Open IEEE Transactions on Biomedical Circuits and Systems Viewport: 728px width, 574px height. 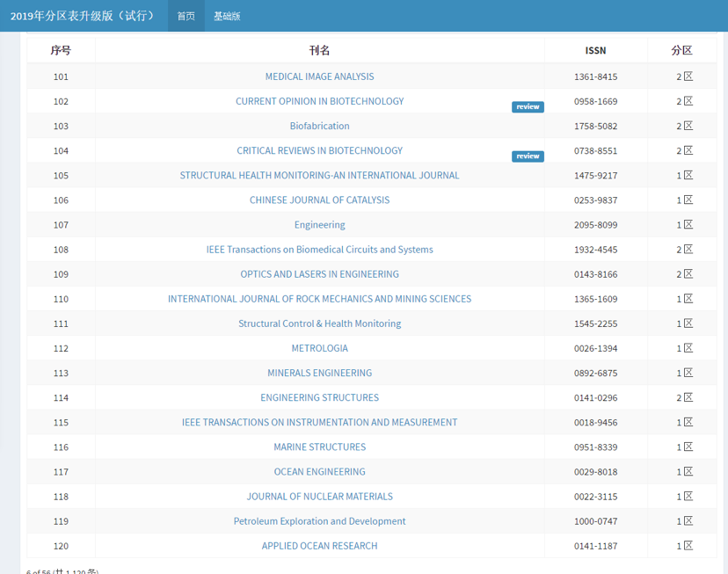[319, 250]
